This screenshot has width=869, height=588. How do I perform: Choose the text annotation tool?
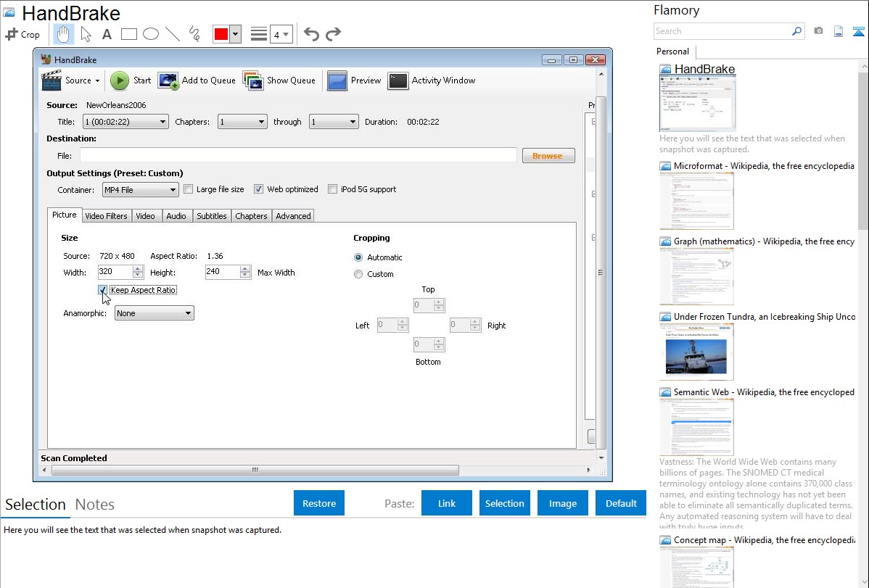(107, 34)
